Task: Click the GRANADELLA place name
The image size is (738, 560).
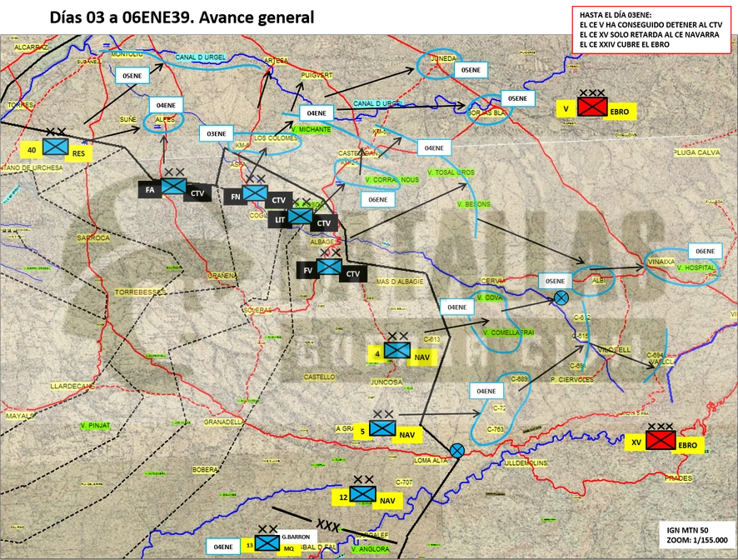Action: point(223,422)
